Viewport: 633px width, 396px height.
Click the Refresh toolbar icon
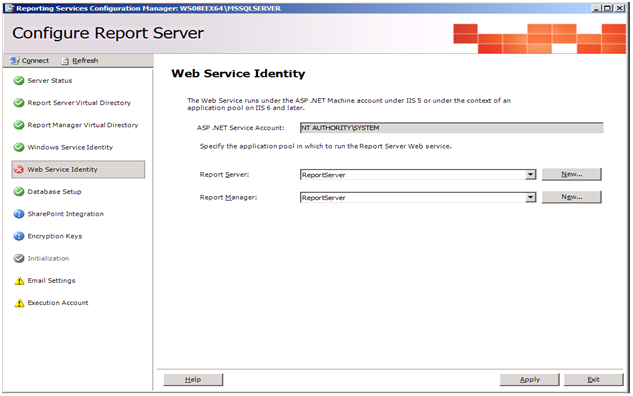click(65, 61)
